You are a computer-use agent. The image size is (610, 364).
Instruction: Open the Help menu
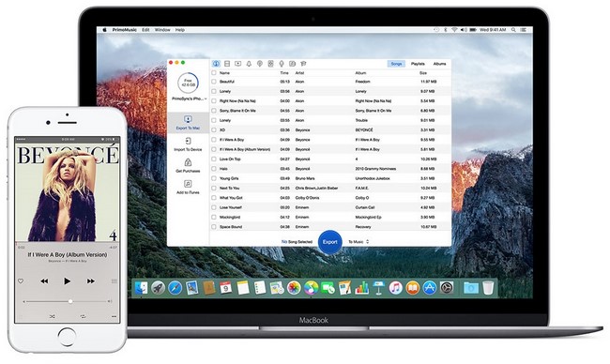[180, 30]
